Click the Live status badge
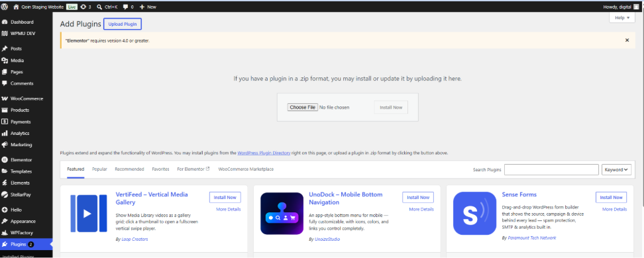 [72, 7]
